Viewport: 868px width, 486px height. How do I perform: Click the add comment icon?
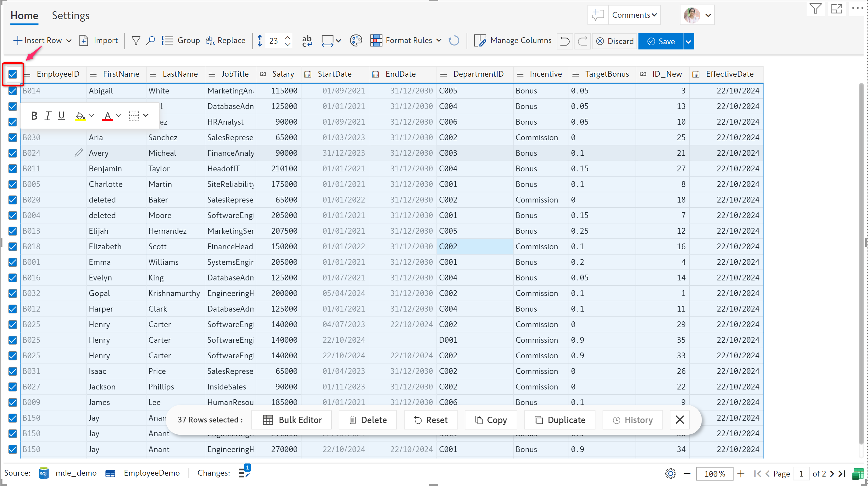point(598,15)
